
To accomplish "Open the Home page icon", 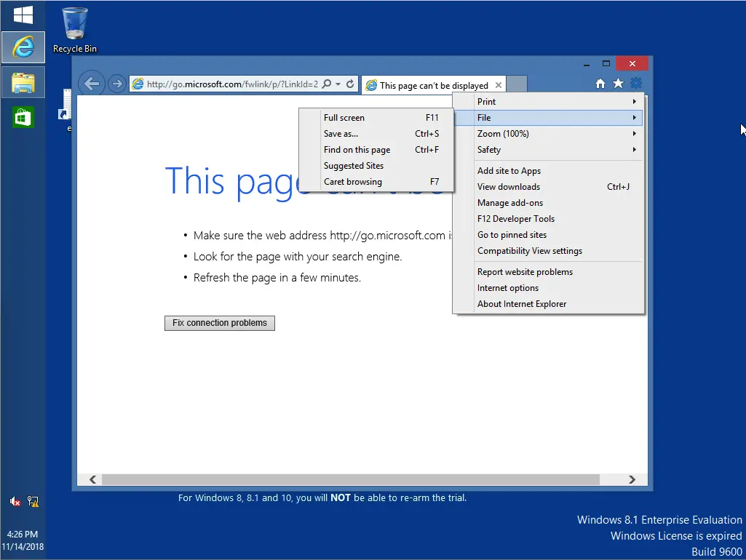I will pyautogui.click(x=600, y=84).
